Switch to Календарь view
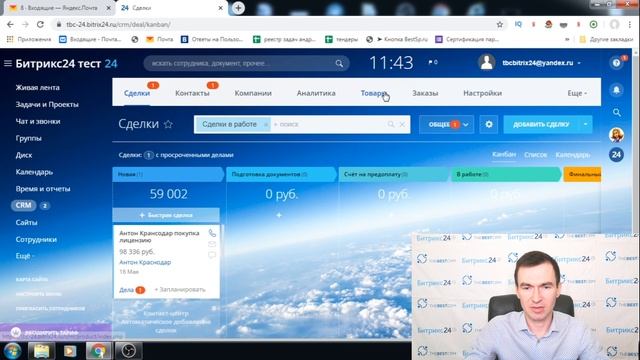Image resolution: width=640 pixels, height=360 pixels. (x=573, y=155)
